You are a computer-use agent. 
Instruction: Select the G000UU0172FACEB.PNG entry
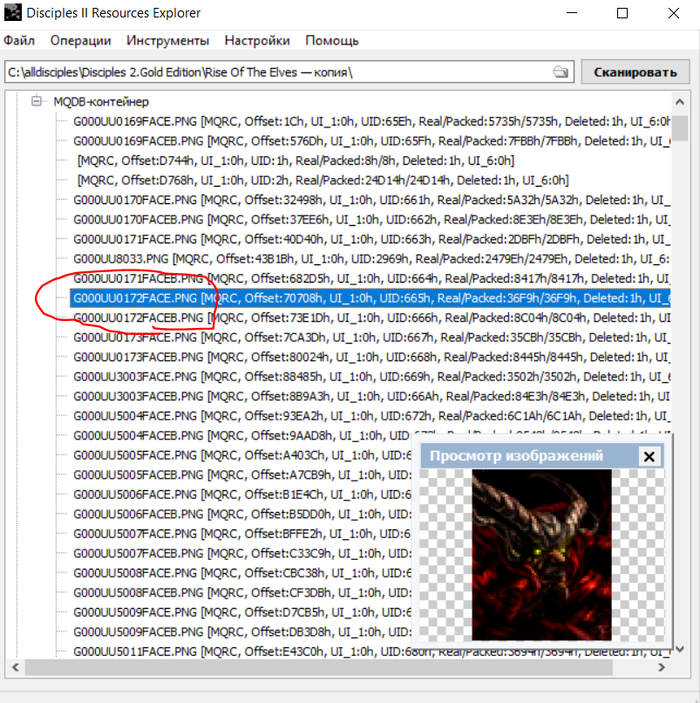tap(138, 317)
